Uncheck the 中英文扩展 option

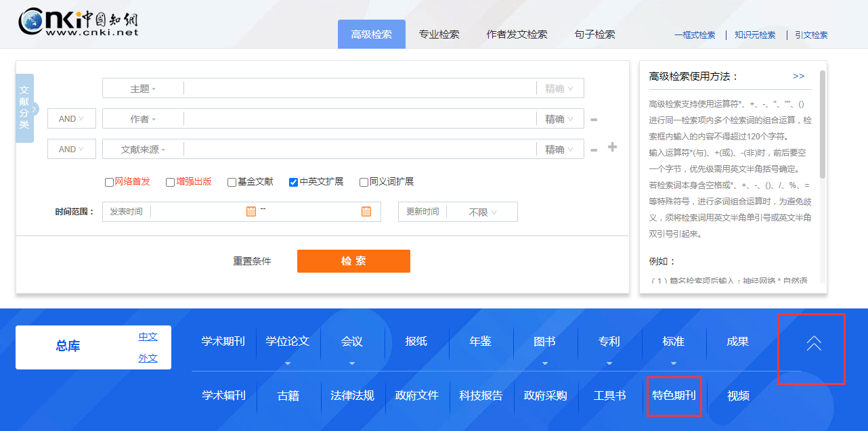293,182
